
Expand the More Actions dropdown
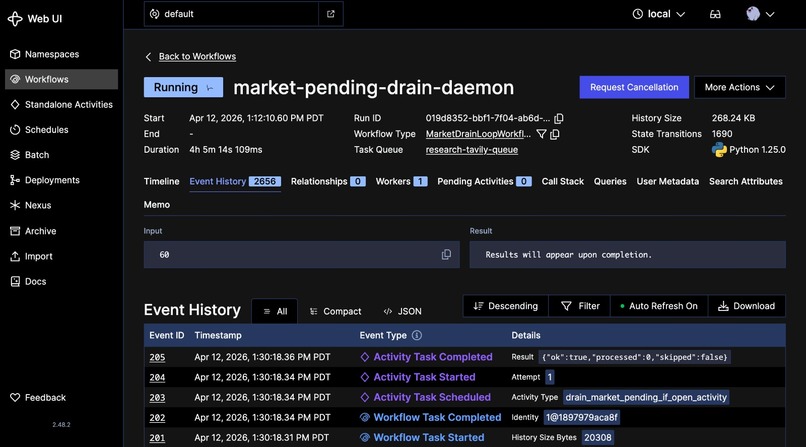[739, 87]
